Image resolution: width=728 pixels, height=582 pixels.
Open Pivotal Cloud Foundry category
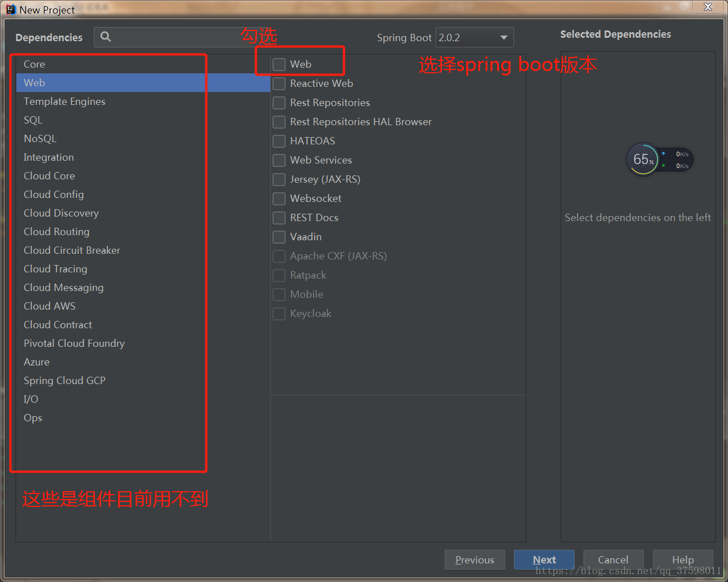(143, 343)
